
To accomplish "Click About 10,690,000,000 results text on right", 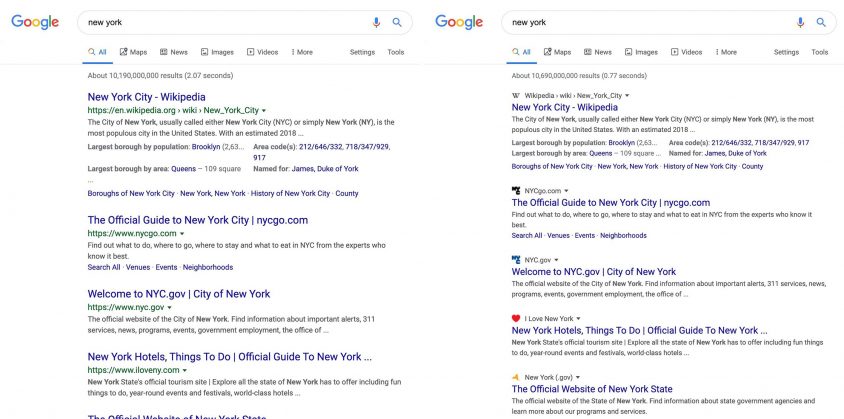I will tap(579, 75).
